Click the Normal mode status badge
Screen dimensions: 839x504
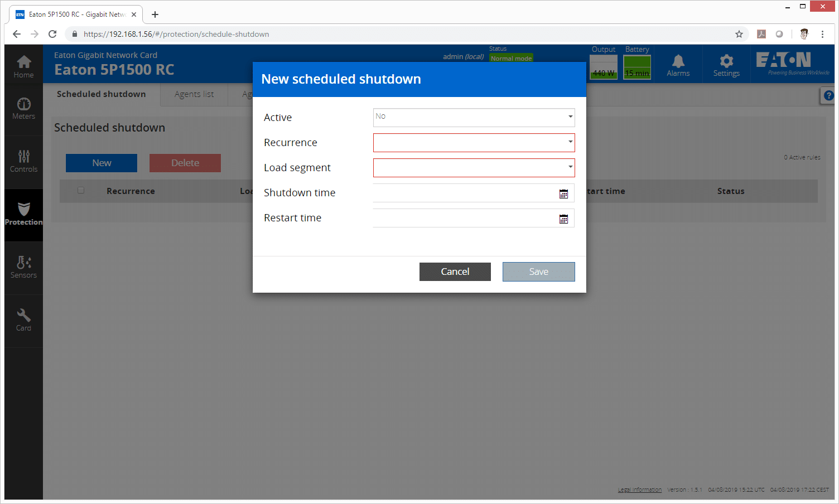click(511, 59)
